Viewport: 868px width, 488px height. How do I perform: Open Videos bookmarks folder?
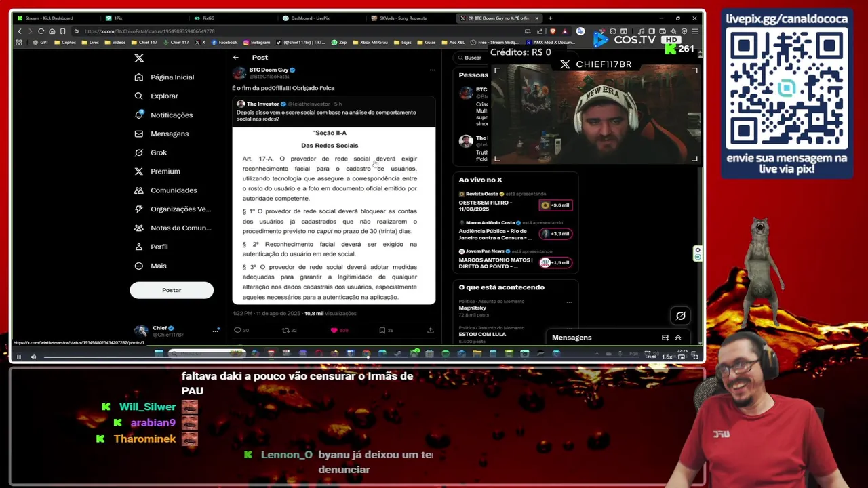(115, 43)
